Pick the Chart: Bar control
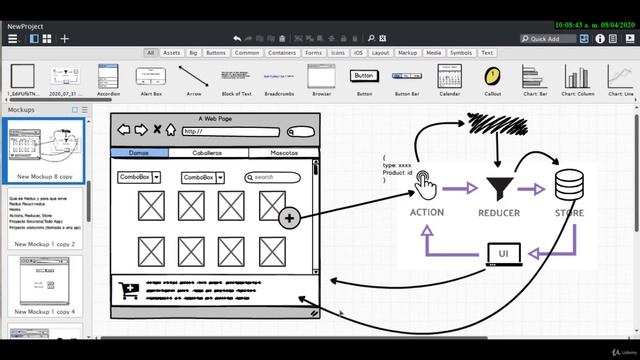This screenshot has height=360, width=640. tap(535, 80)
